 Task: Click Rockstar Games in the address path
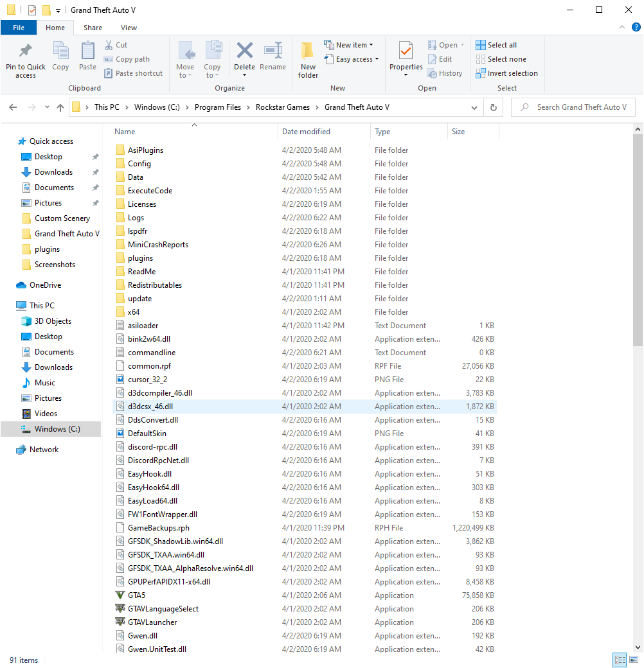[x=283, y=107]
